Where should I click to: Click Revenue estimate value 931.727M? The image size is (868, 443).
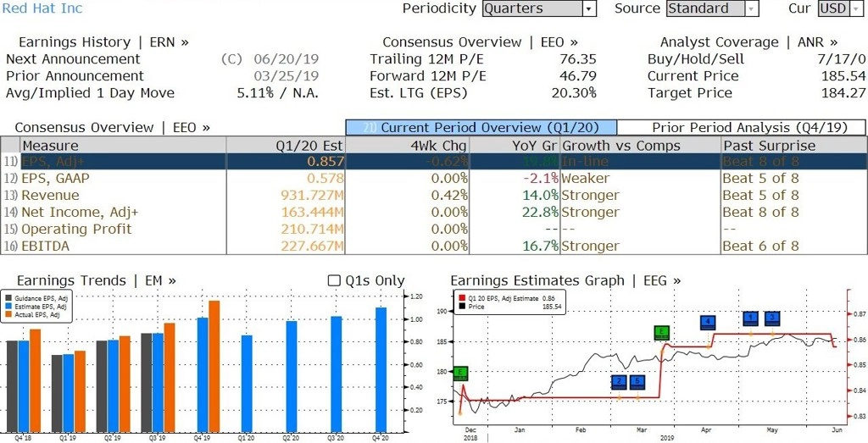[x=312, y=195]
